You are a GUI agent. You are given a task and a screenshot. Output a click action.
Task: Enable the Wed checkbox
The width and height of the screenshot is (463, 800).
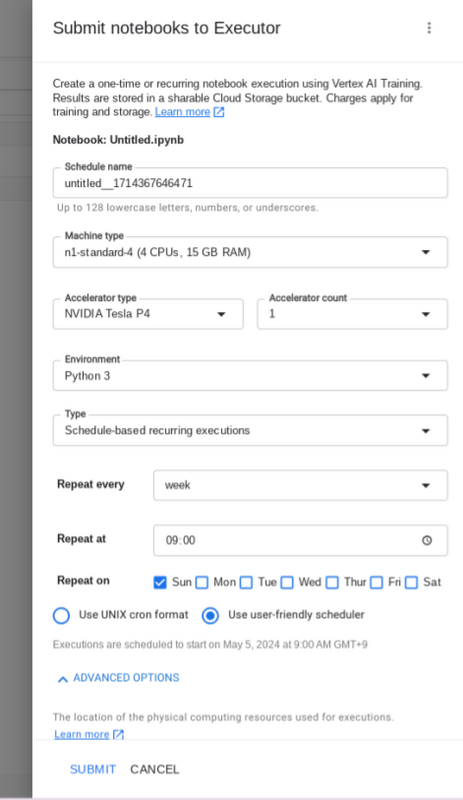tap(287, 582)
